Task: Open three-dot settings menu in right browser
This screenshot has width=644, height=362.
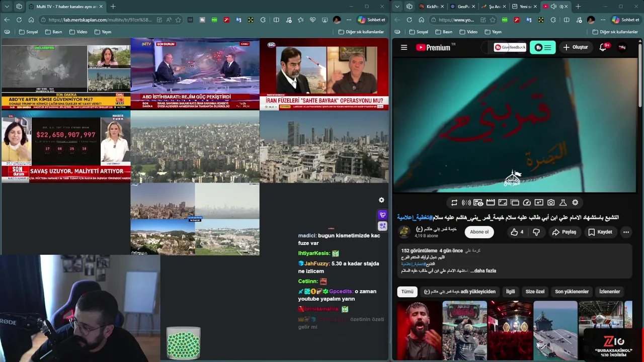Action: (603, 20)
